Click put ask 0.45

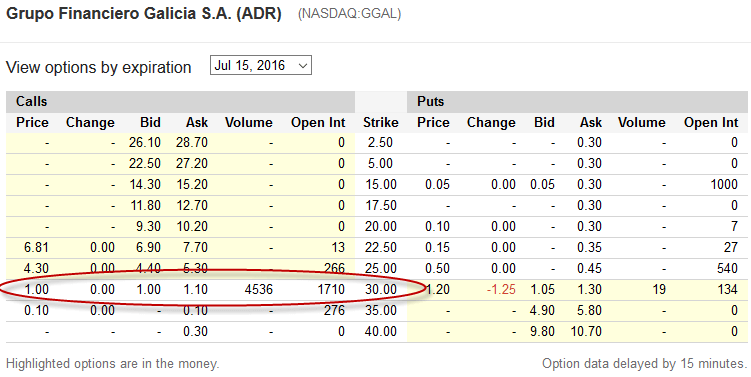click(589, 269)
